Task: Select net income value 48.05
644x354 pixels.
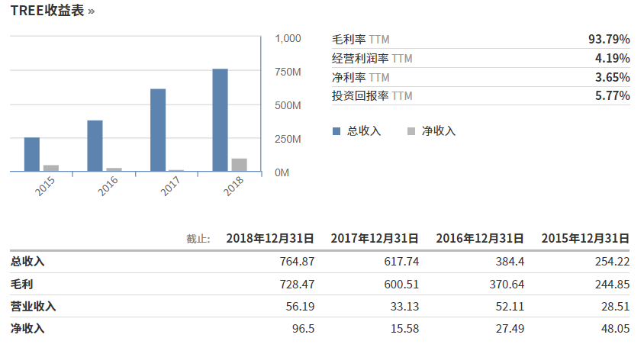Action: [615, 329]
